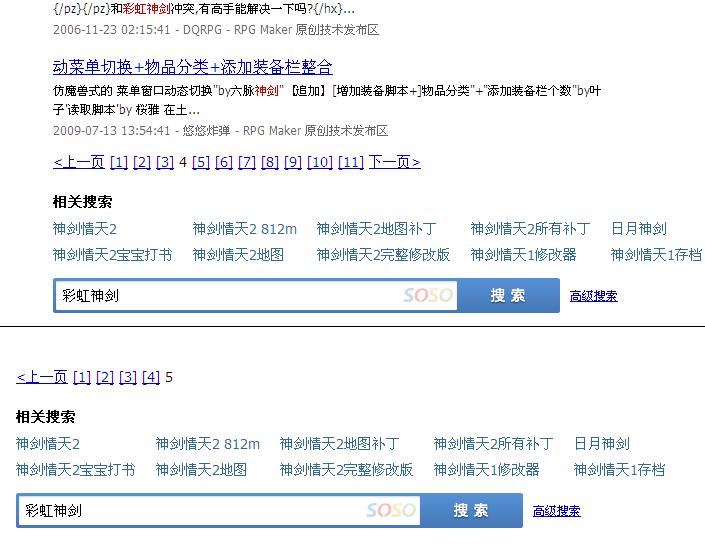Screen dimensions: 705x549
Task: Click the 2006-11-23 02:15:41 DQRPG meta line
Action: tap(216, 30)
